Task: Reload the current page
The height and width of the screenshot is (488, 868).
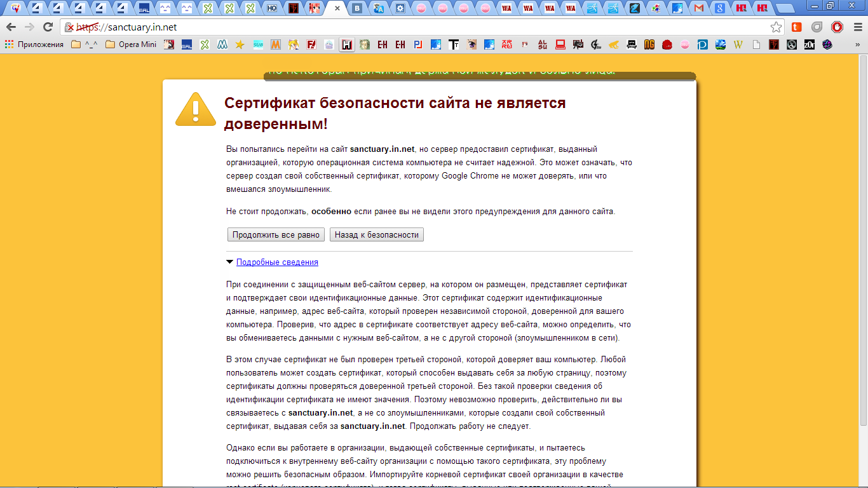Action: click(48, 27)
